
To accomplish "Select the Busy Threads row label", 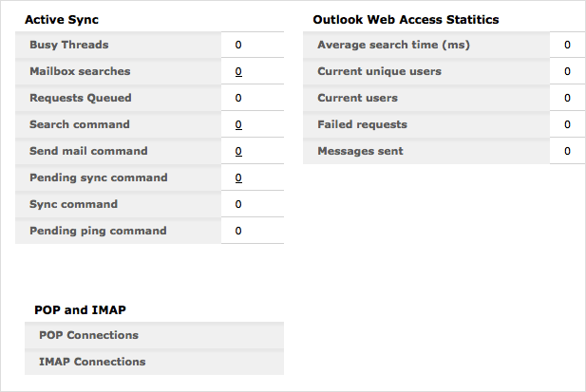I will click(x=69, y=45).
